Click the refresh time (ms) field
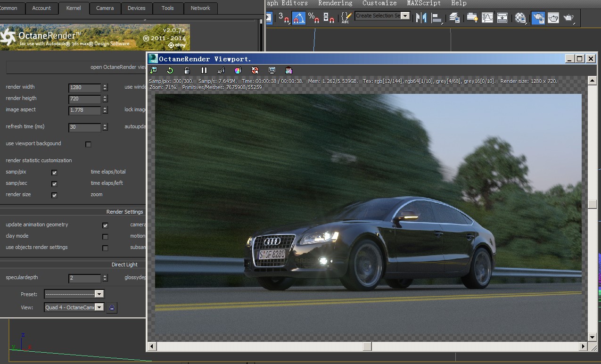 85,127
